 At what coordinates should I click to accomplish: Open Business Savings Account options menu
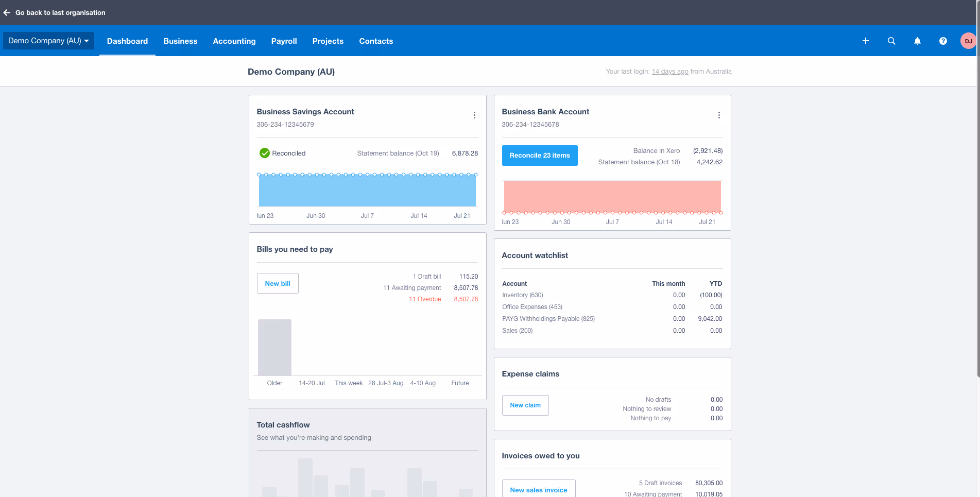474,115
